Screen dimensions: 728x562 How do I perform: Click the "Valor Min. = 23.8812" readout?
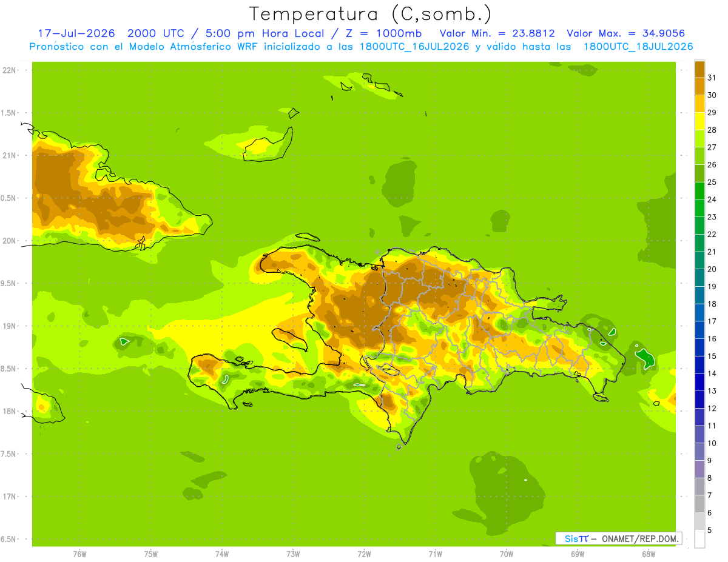coord(497,33)
